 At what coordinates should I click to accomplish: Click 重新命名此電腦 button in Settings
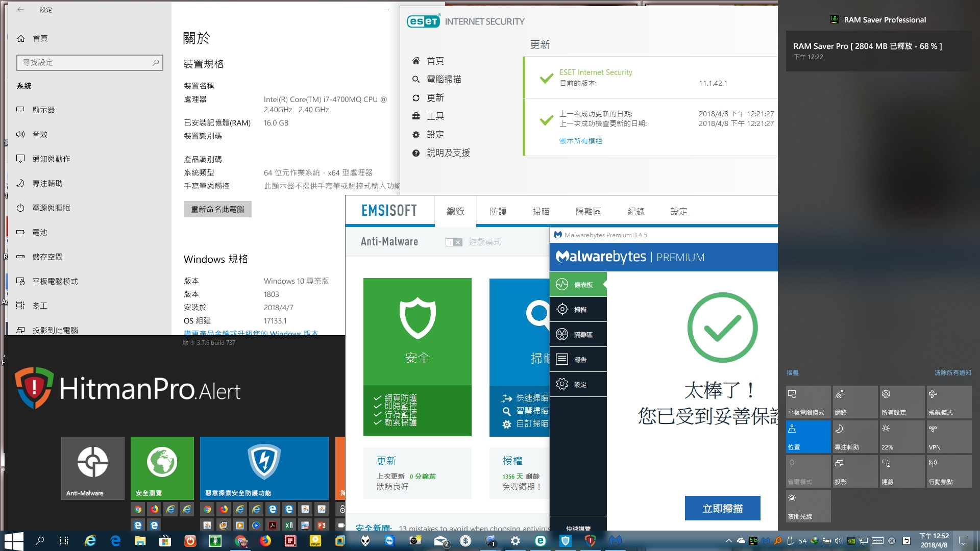pos(217,209)
